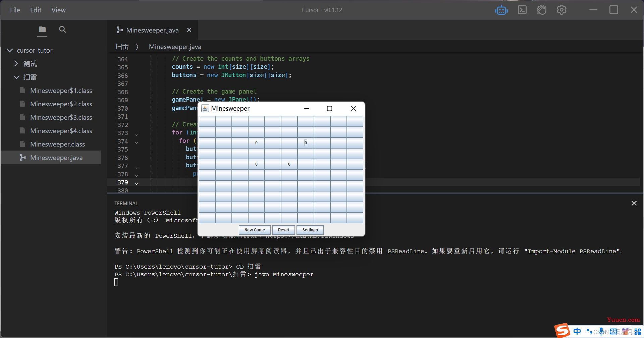This screenshot has height=338, width=644.
Task: Click Reset in the Minesweeper window
Action: coord(283,230)
